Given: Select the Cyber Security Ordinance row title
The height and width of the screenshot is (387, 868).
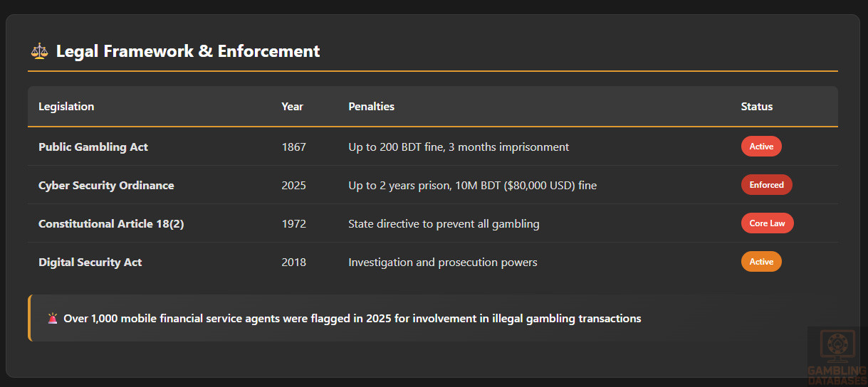Looking at the screenshot, I should [x=106, y=186].
